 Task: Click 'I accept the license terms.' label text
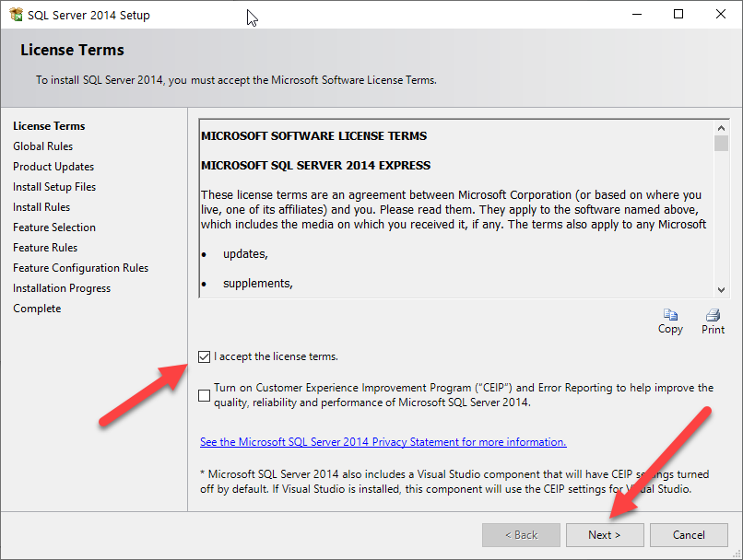tap(276, 356)
